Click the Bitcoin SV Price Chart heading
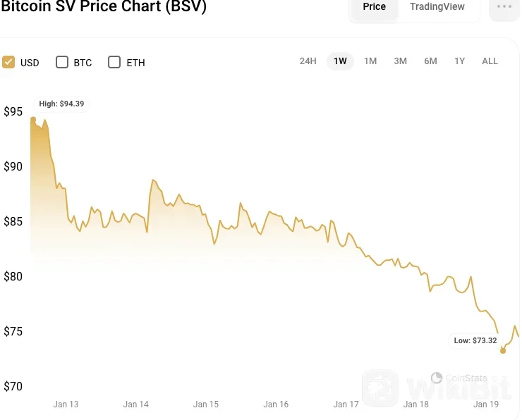The width and height of the screenshot is (522, 420). coord(104,7)
